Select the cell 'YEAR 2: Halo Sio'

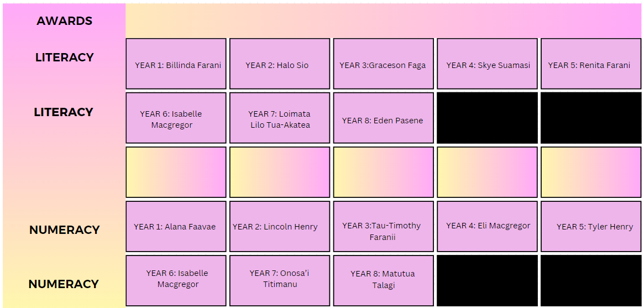[x=280, y=64]
